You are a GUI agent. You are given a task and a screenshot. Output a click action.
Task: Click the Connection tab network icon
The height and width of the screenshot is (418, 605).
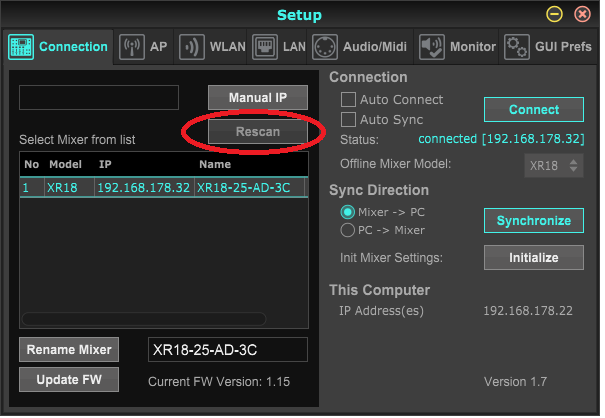pyautogui.click(x=22, y=47)
